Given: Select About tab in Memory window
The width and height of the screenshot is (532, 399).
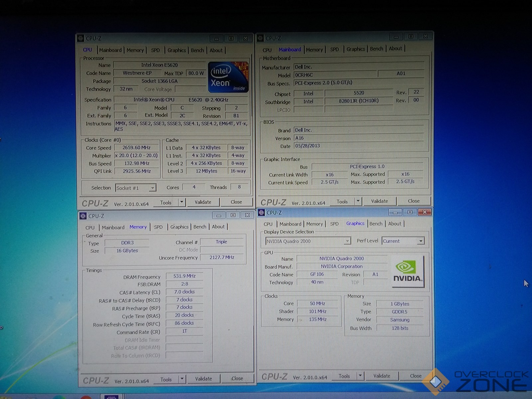Looking at the screenshot, I should pyautogui.click(x=218, y=226).
